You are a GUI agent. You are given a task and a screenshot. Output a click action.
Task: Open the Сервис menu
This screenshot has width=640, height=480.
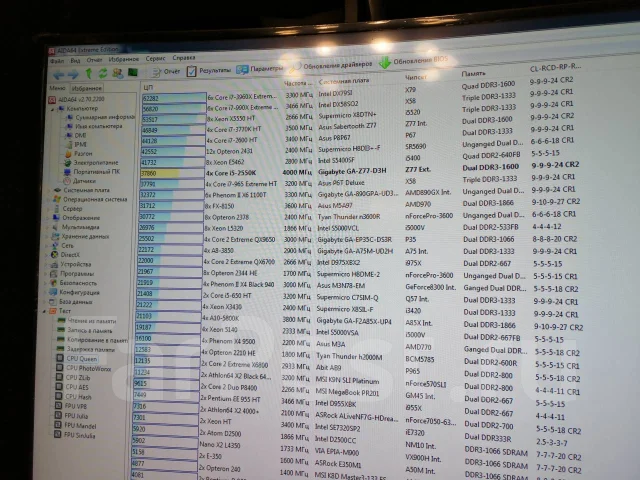(155, 58)
